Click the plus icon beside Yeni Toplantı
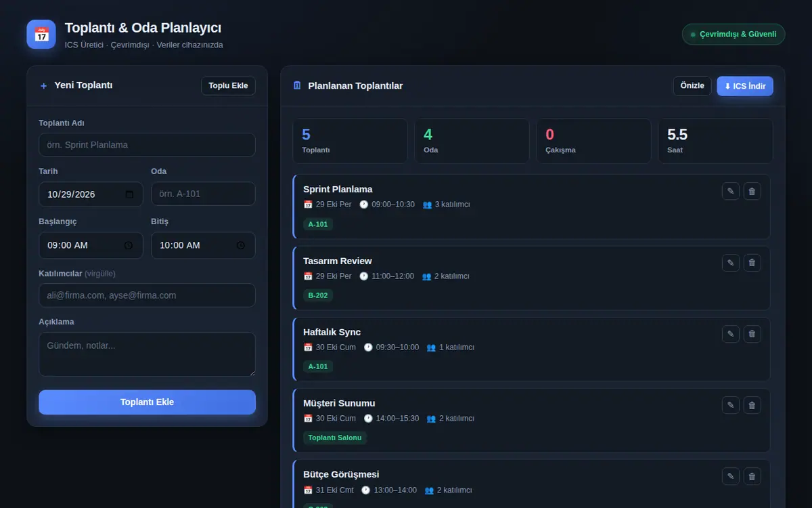 point(44,85)
